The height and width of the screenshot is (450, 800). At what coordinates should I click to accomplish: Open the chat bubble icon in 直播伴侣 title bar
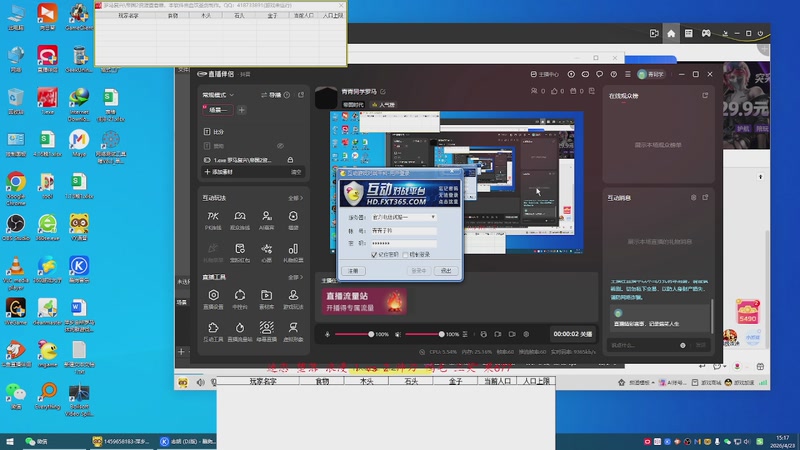pos(599,74)
